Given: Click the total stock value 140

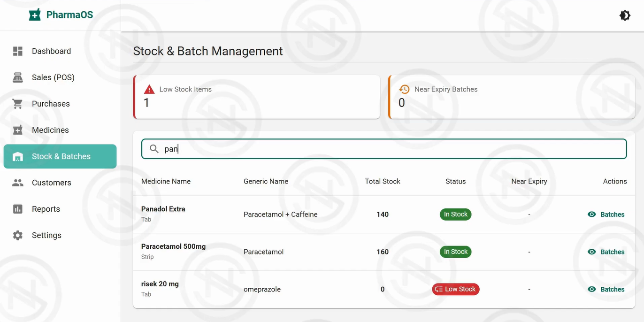Looking at the screenshot, I should click(x=383, y=214).
